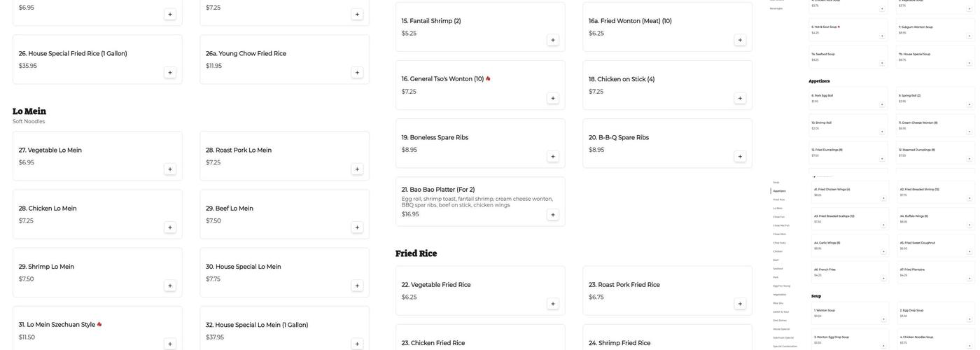
Task: Add 20. B-B-Q Spare Ribs to cart
Action: pyautogui.click(x=740, y=157)
